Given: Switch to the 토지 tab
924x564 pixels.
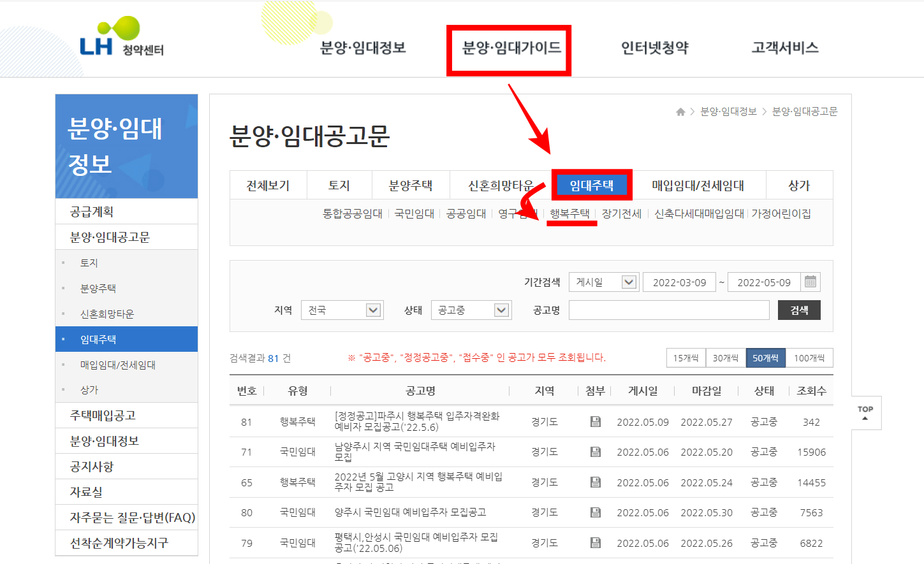Looking at the screenshot, I should pos(339,185).
